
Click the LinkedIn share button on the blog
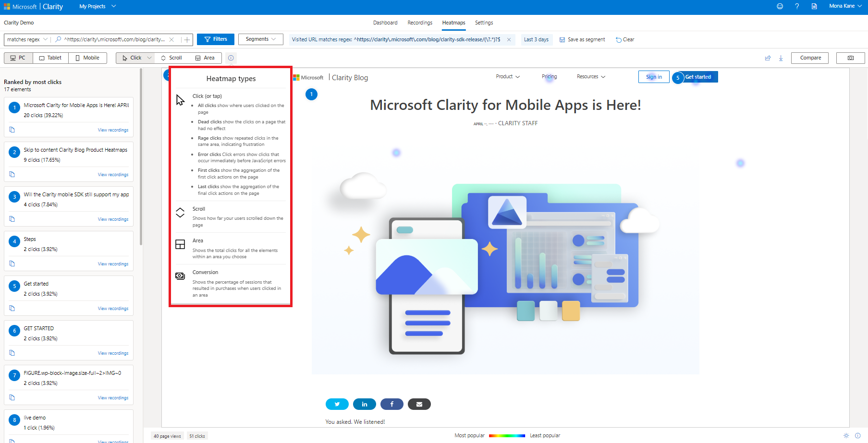(x=365, y=404)
